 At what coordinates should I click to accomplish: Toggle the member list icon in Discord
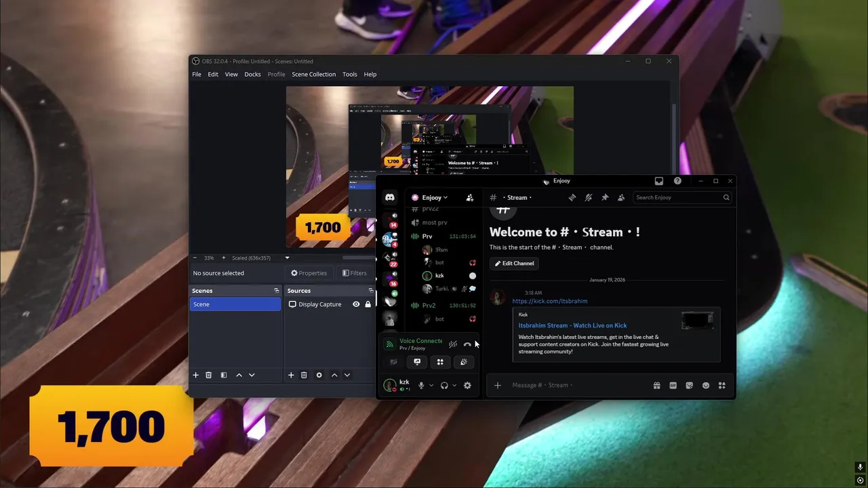point(621,197)
